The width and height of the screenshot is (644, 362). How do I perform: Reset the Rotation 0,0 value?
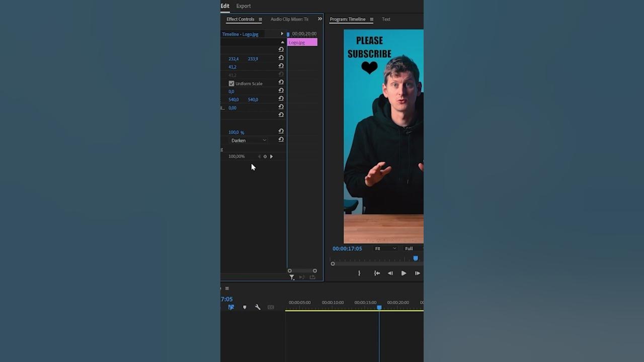click(281, 90)
